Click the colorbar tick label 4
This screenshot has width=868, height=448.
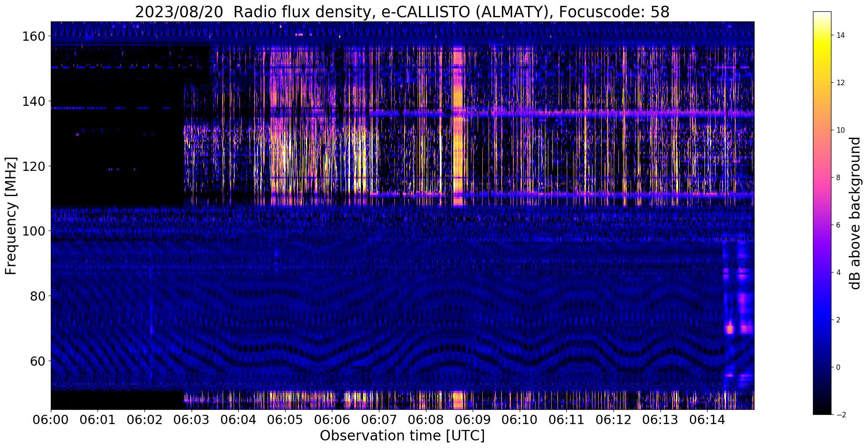click(838, 272)
